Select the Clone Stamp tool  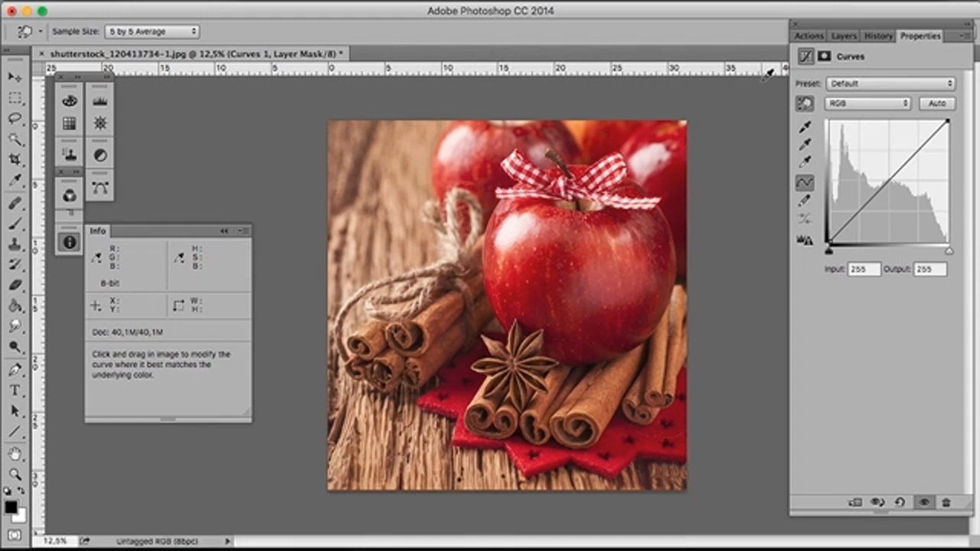15,244
